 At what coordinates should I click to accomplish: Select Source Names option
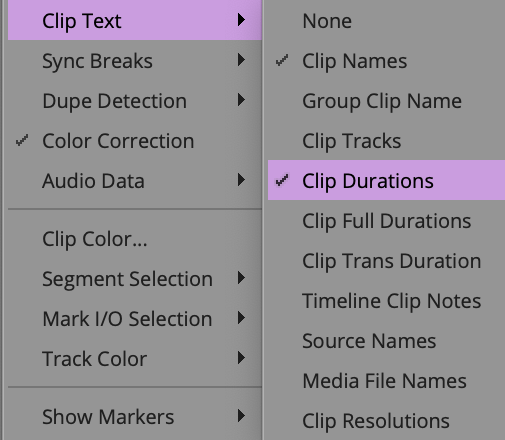[x=386, y=340]
